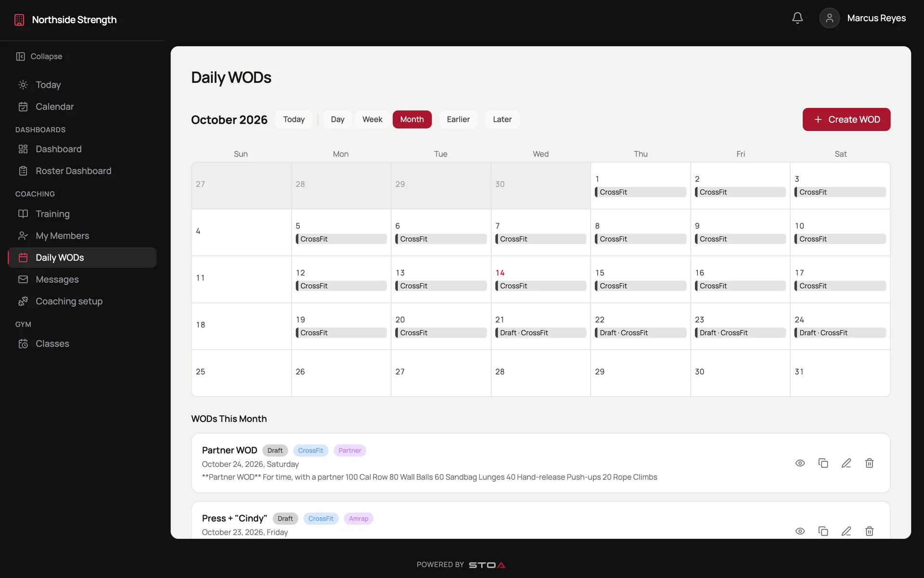This screenshot has width=924, height=578.
Task: Select Sunday October 4 cell
Action: tap(241, 232)
